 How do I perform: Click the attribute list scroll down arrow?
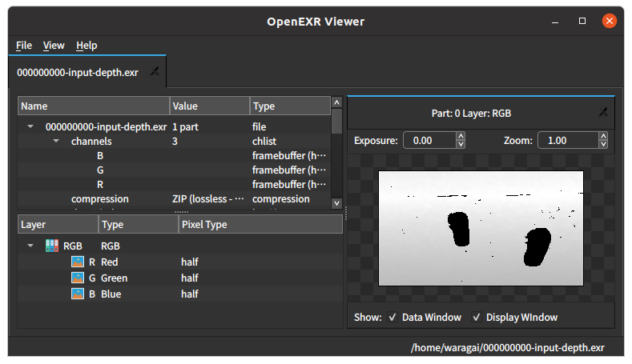point(337,203)
